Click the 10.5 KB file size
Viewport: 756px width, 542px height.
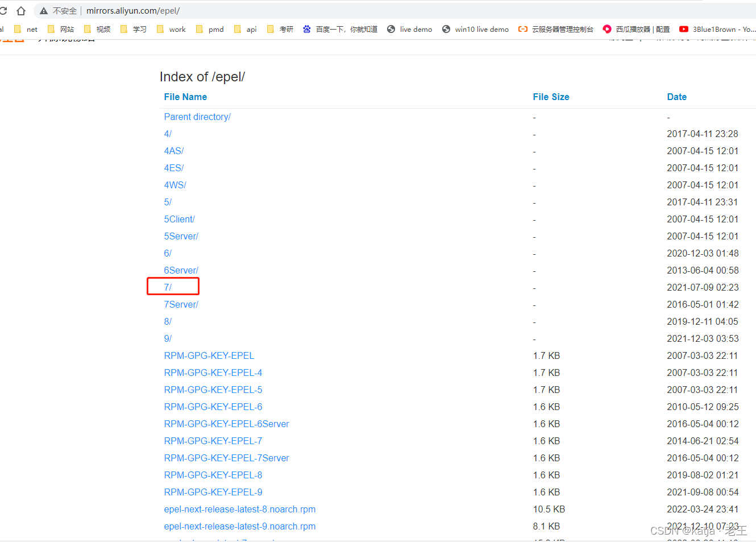(549, 509)
